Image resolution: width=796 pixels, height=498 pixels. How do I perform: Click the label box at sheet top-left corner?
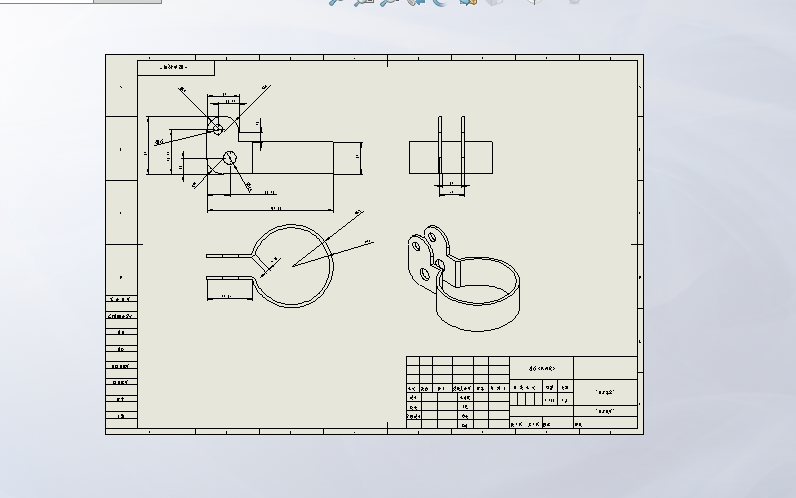(x=176, y=68)
